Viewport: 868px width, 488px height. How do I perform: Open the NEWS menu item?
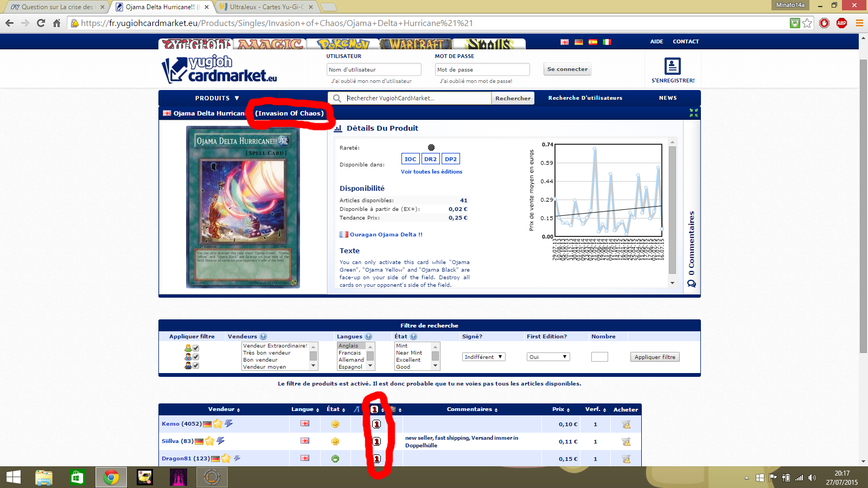(668, 98)
